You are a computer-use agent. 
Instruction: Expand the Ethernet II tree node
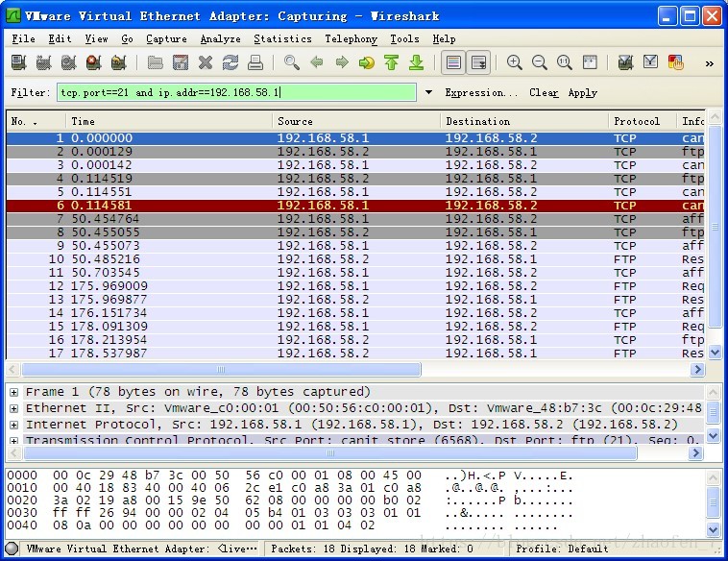(14, 408)
